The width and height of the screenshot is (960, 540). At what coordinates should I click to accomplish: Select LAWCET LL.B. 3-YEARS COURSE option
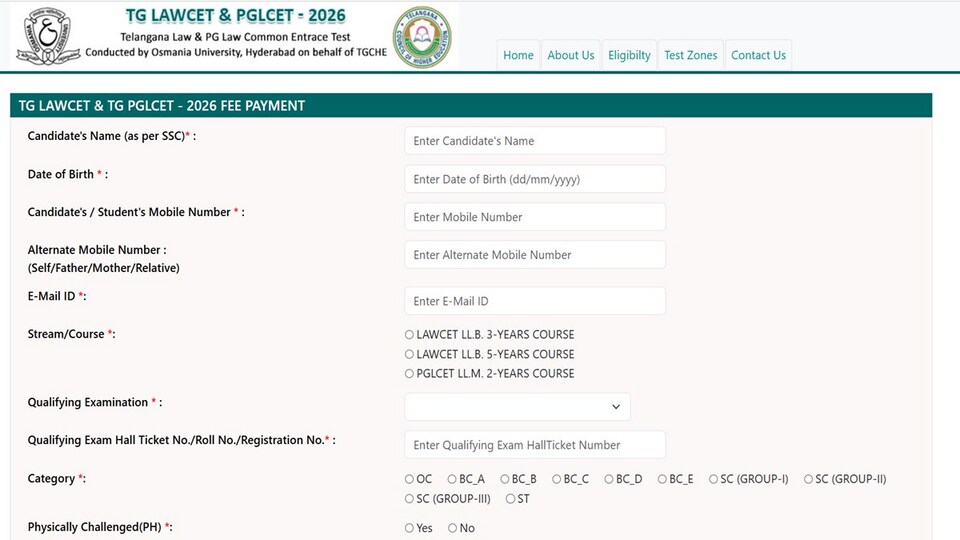pos(409,335)
